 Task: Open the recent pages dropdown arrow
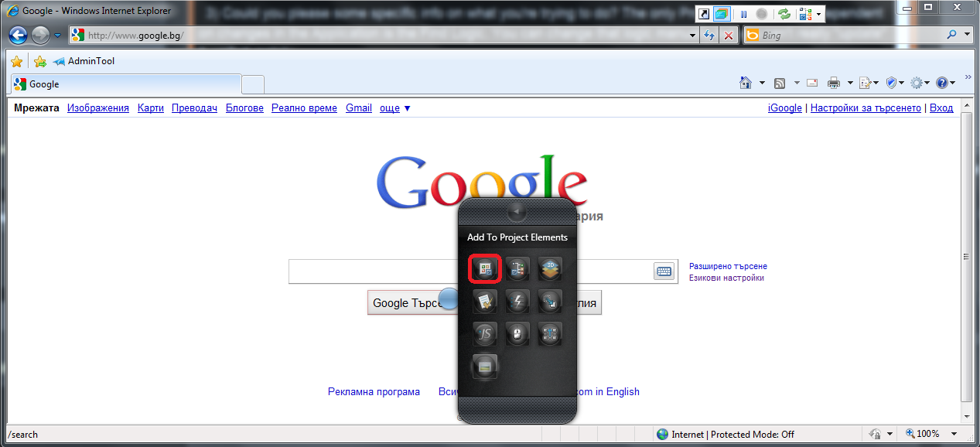(x=57, y=36)
